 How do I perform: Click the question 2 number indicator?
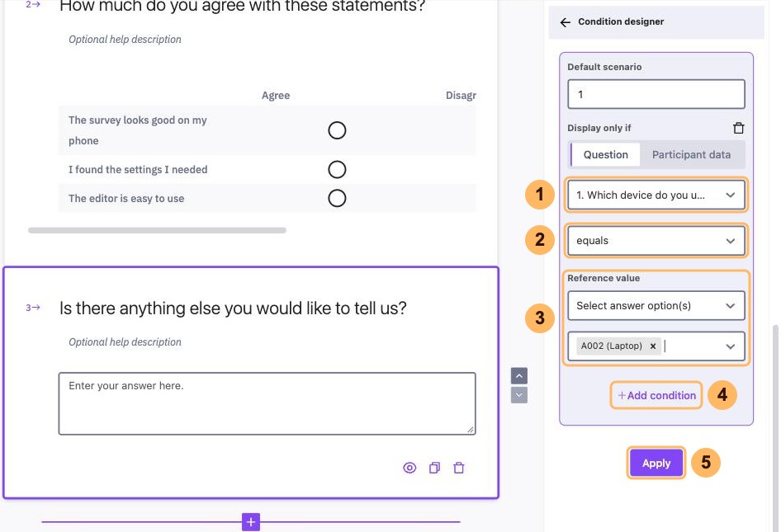(x=33, y=4)
